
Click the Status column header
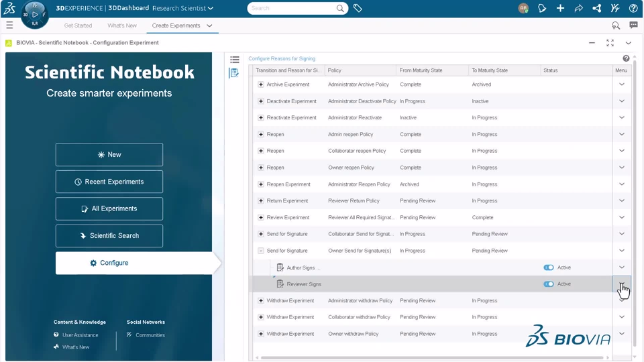576,70
